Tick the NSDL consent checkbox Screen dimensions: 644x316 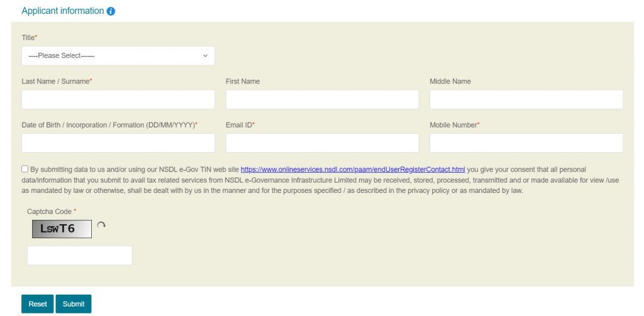click(25, 169)
